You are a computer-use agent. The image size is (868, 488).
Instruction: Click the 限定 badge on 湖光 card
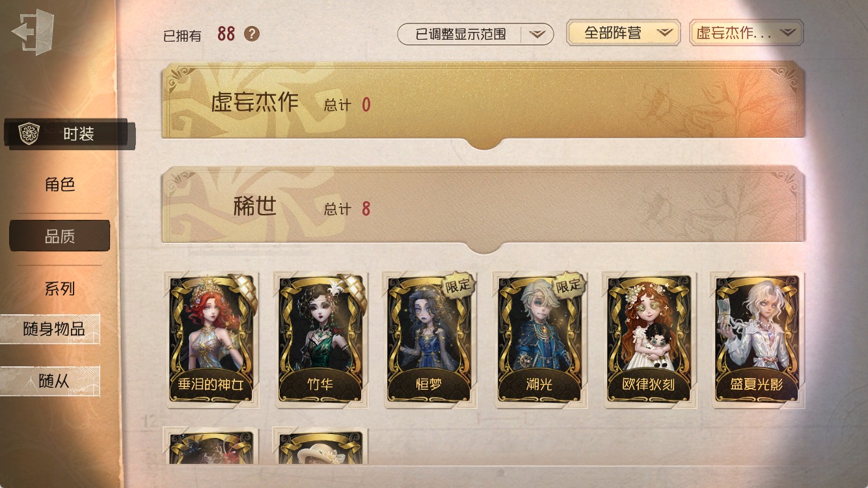point(569,285)
